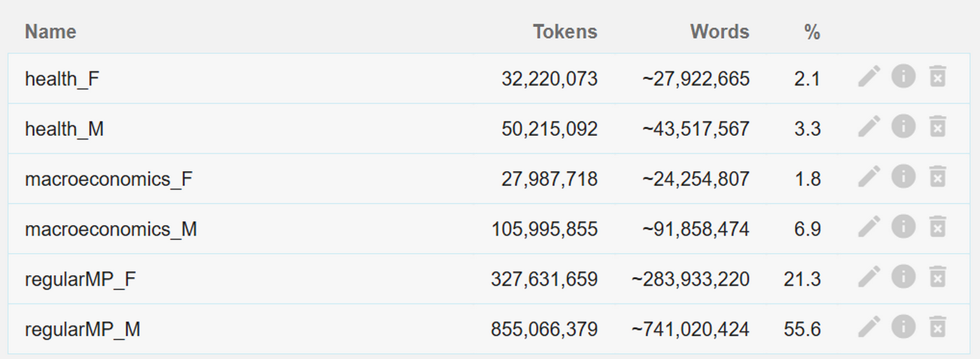Delete the health_M subcorpus
Image resolution: width=980 pixels, height=359 pixels.
(938, 127)
